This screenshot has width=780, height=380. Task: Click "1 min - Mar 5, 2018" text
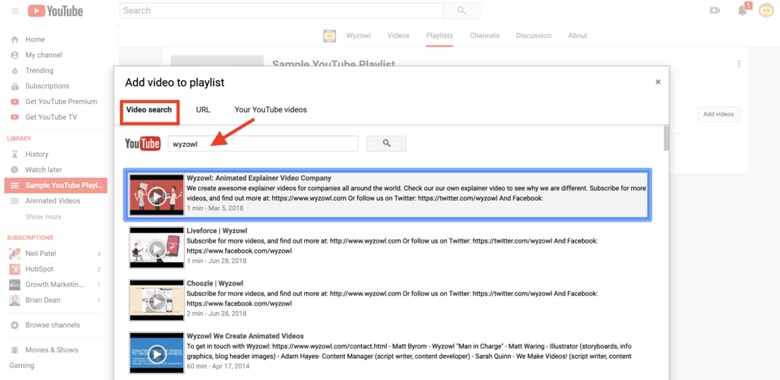[215, 208]
